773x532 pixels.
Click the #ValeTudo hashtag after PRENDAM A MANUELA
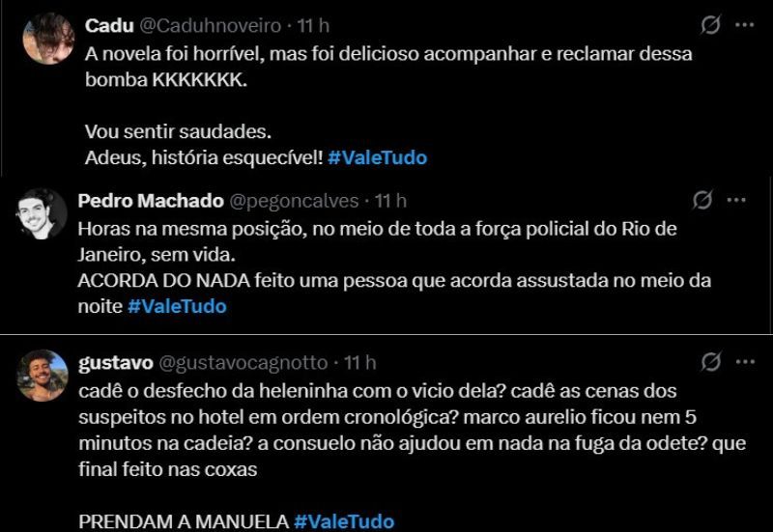click(x=344, y=521)
